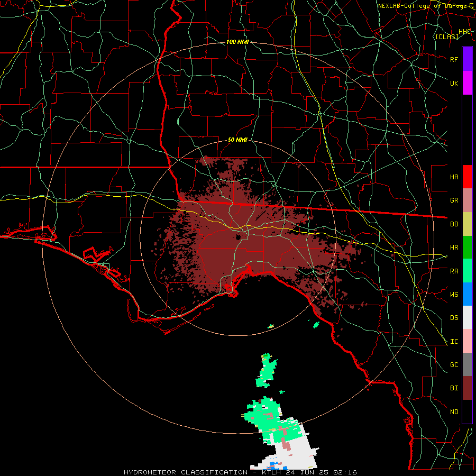
Task: Click the 'RA' legend label text
Action: point(454,271)
